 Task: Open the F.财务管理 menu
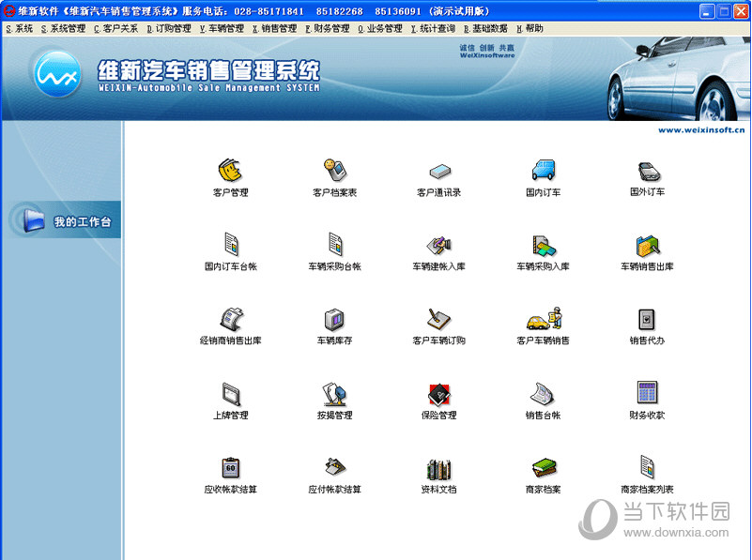coord(328,29)
